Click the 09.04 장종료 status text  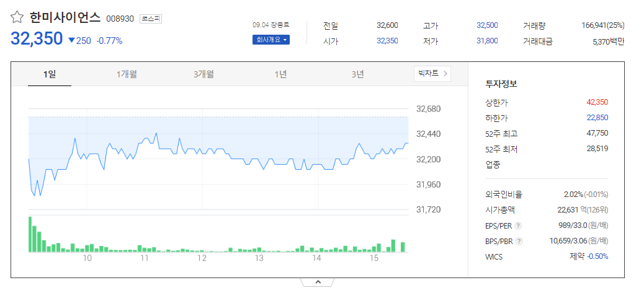pos(271,25)
